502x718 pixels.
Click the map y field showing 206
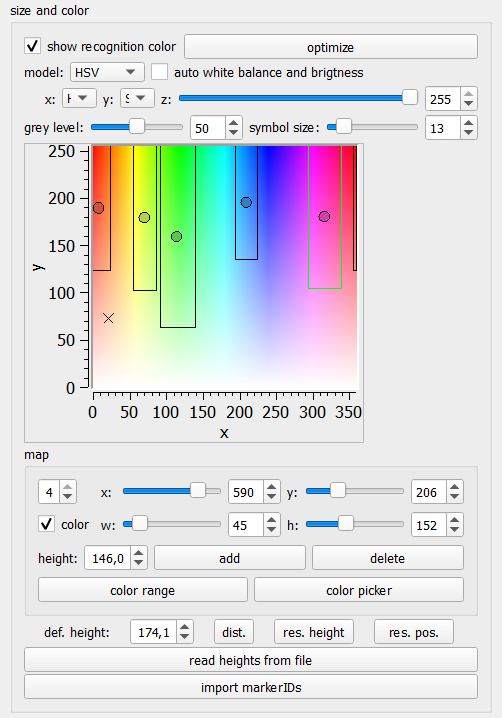point(429,492)
